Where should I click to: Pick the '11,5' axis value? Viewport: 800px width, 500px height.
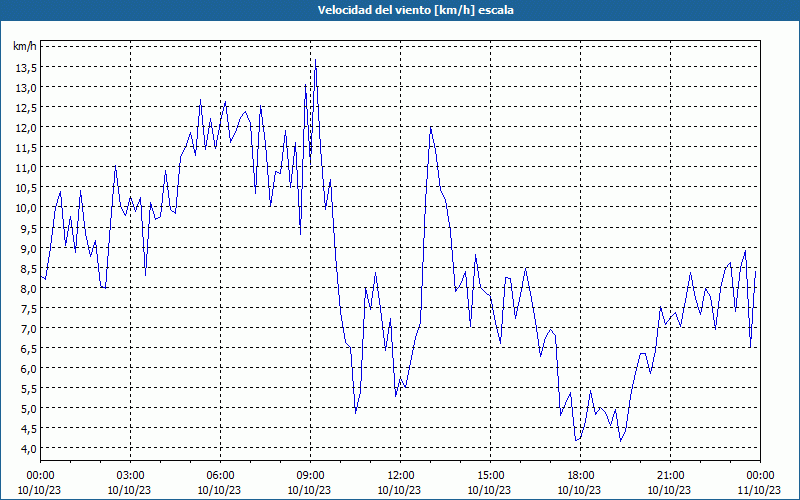point(27,147)
